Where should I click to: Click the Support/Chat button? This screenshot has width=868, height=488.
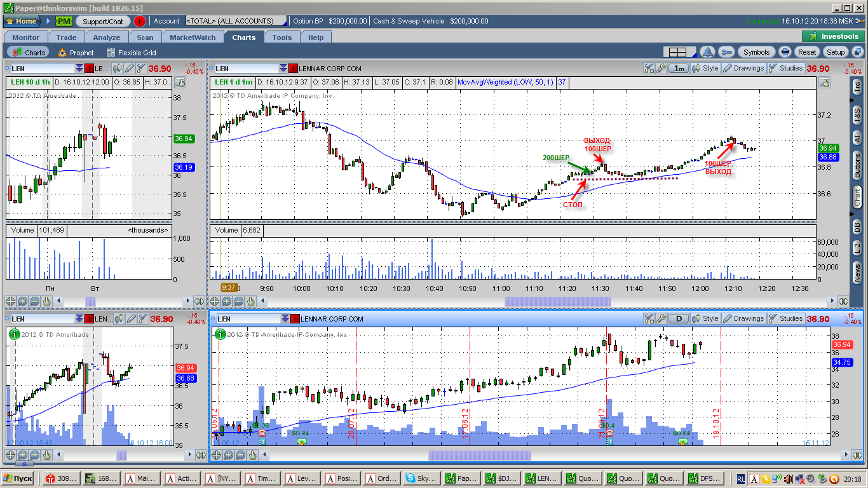(x=103, y=21)
